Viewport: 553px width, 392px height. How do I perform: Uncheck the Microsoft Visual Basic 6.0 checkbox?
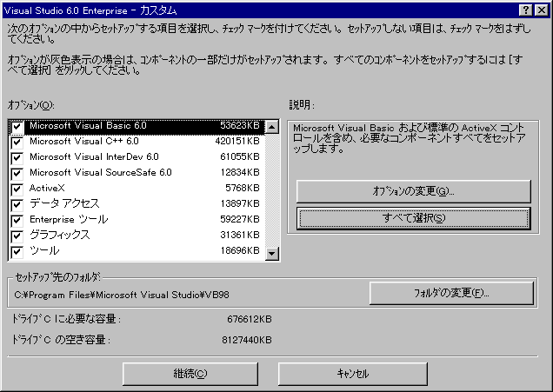17,127
